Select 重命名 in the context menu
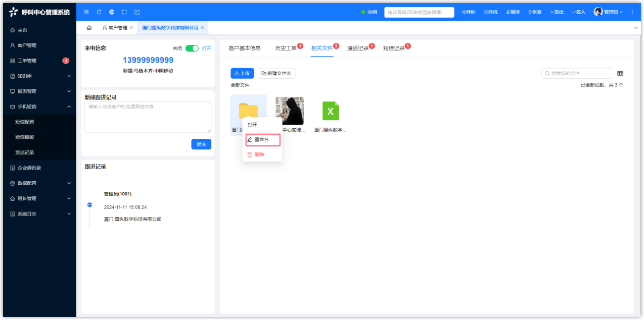644x320 pixels. [262, 140]
